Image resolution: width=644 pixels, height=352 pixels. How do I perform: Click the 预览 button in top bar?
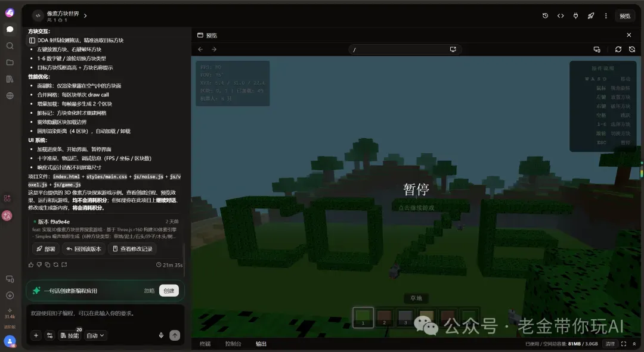[x=625, y=15]
